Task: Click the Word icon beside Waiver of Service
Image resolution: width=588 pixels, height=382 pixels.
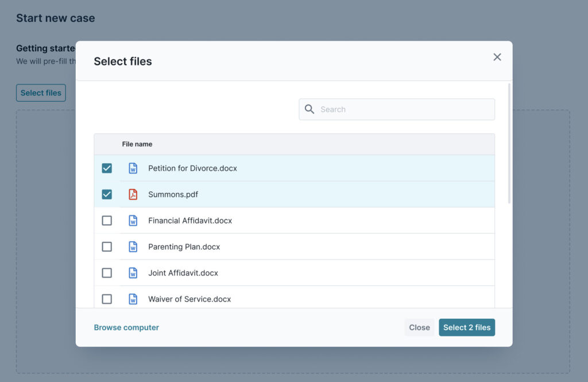Action: click(133, 299)
